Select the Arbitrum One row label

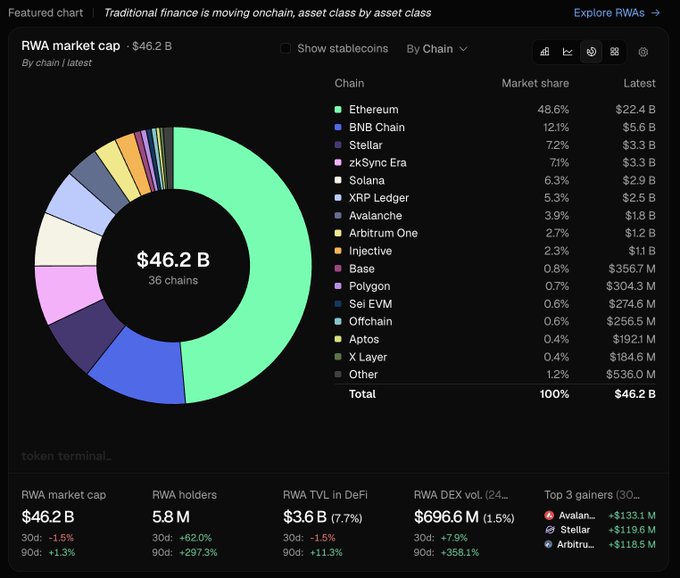pyautogui.click(x=383, y=233)
